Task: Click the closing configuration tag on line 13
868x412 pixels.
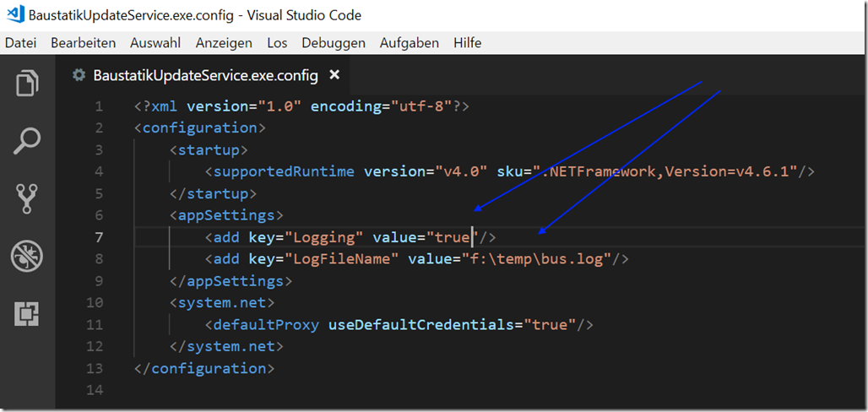Action: (x=203, y=368)
